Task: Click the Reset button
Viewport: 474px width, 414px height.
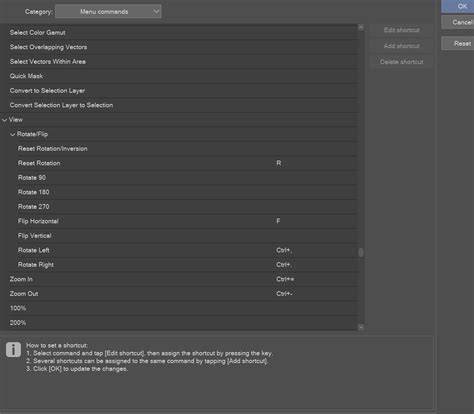Action: point(458,44)
